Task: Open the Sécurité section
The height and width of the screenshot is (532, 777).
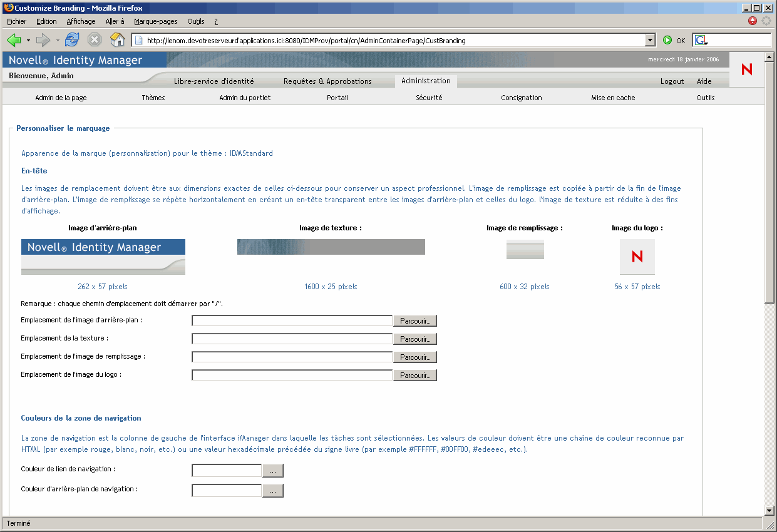Action: tap(429, 98)
